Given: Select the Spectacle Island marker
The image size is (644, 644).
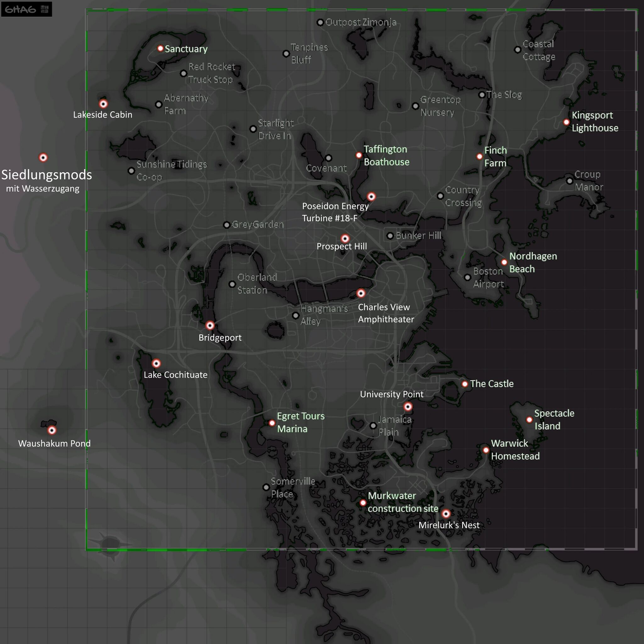Looking at the screenshot, I should [x=529, y=420].
